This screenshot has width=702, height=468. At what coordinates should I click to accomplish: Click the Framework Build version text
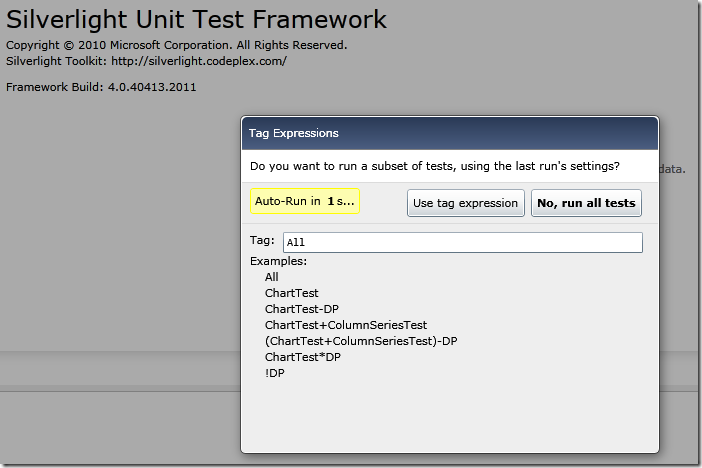coord(101,87)
